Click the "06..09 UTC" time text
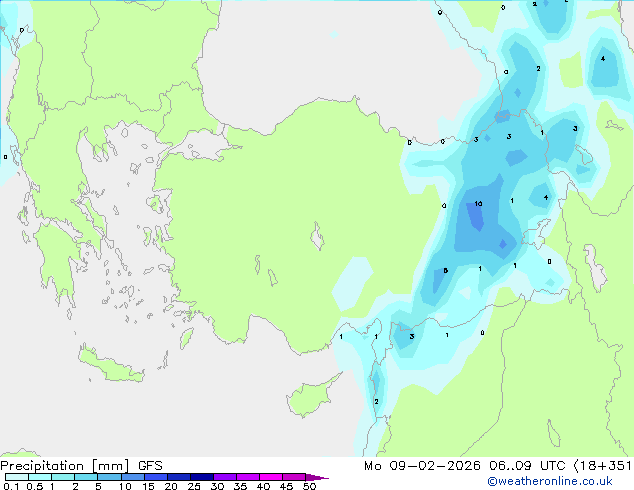The image size is (634, 490). [527, 466]
